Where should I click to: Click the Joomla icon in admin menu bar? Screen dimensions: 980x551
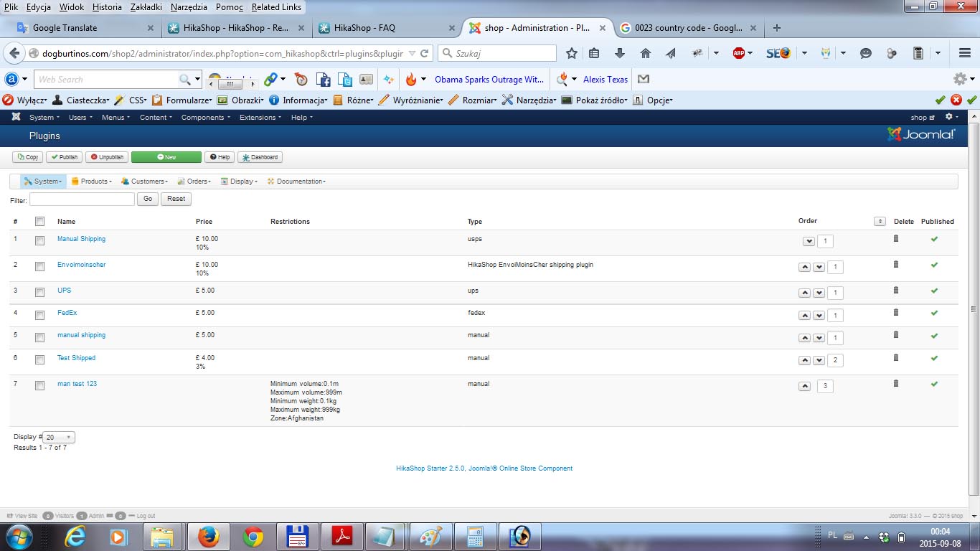pos(16,117)
